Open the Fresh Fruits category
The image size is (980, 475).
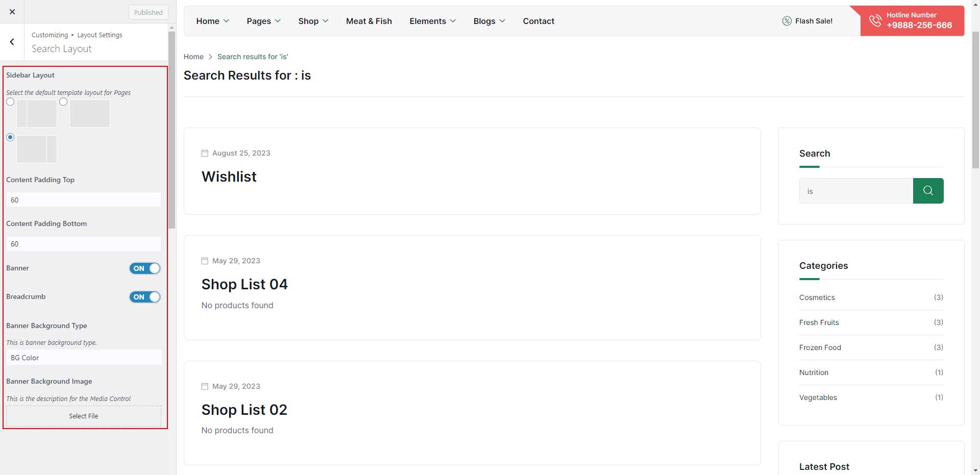click(819, 322)
